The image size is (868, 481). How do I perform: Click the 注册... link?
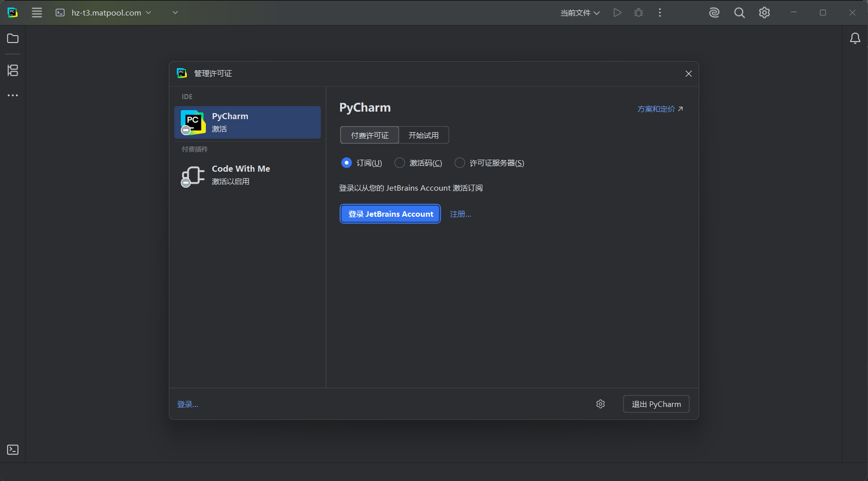point(460,214)
